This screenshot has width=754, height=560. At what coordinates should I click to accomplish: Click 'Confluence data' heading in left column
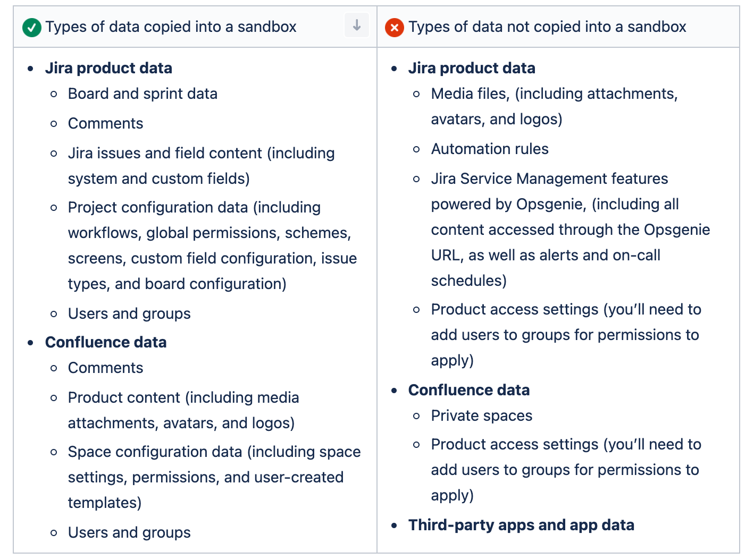(x=106, y=343)
